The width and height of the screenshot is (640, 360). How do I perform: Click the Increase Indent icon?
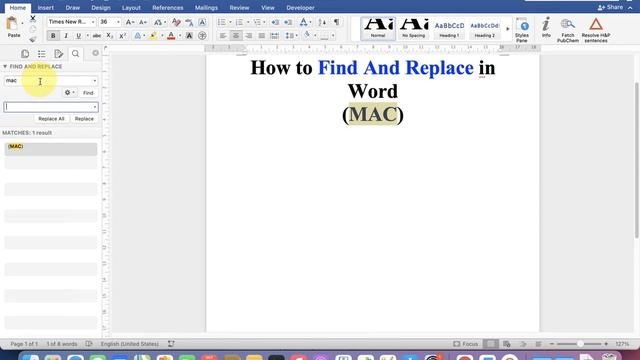(288, 22)
